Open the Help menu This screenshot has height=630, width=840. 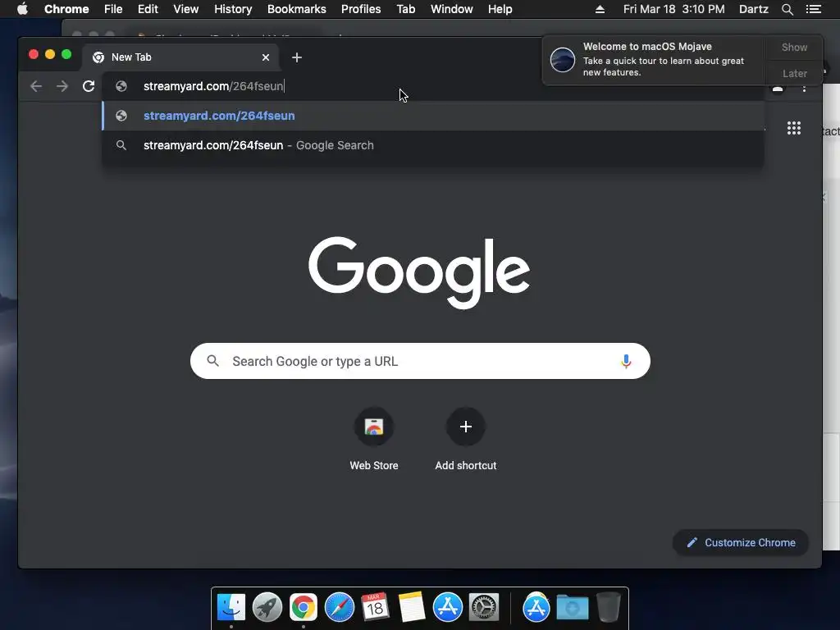tap(500, 9)
